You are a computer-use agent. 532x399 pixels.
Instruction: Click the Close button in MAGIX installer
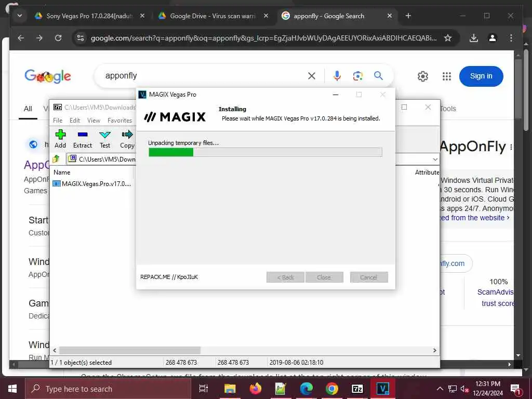click(324, 277)
